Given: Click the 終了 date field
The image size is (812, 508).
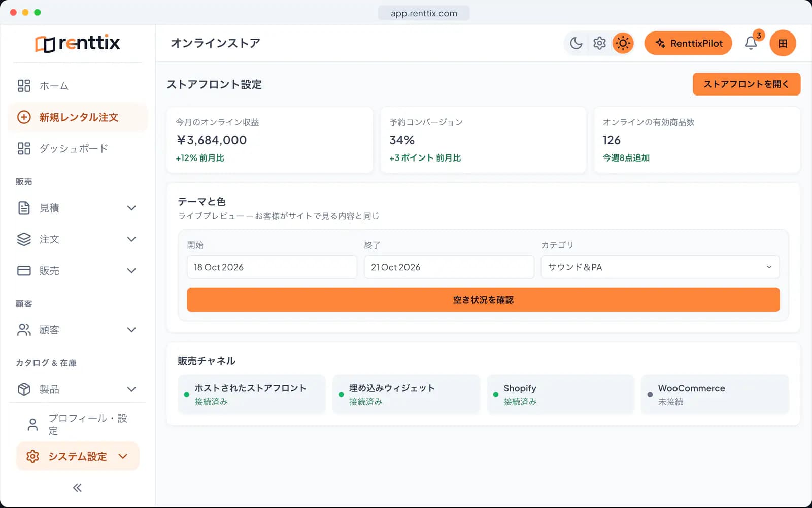Looking at the screenshot, I should (x=449, y=267).
